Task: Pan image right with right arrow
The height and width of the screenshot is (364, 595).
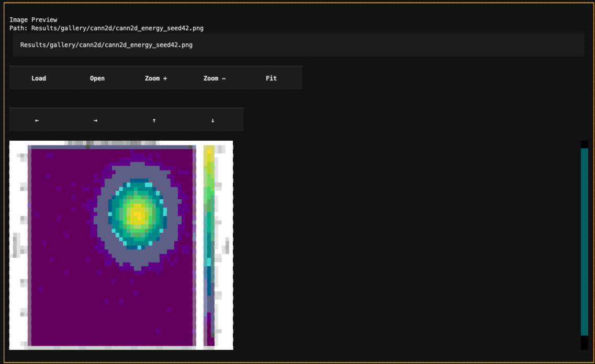Action: click(95, 120)
